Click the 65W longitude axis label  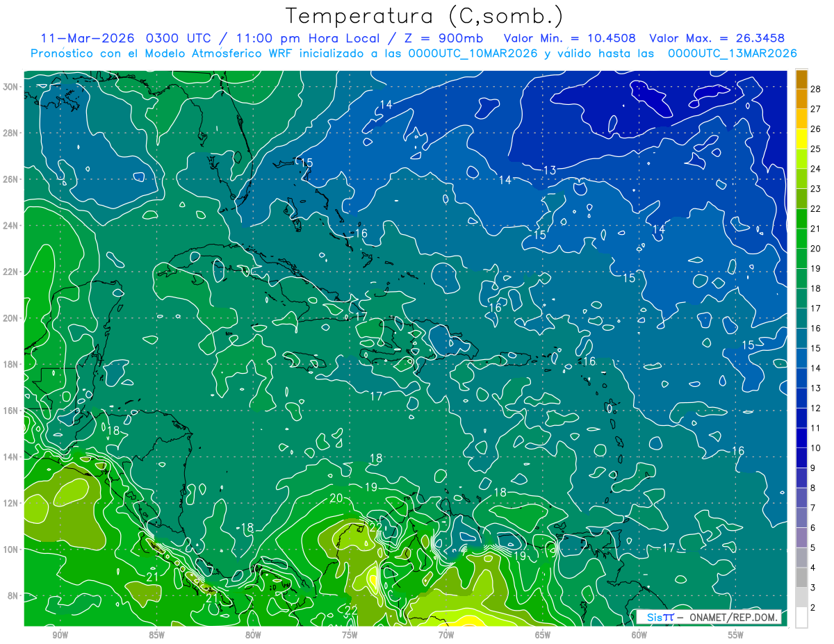pos(543,635)
